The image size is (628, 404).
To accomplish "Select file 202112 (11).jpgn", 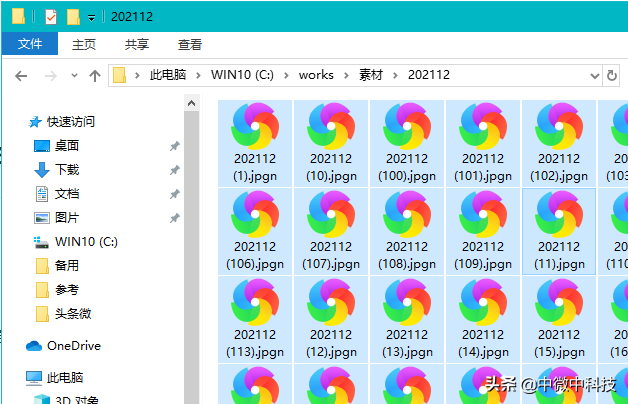I will [x=559, y=231].
